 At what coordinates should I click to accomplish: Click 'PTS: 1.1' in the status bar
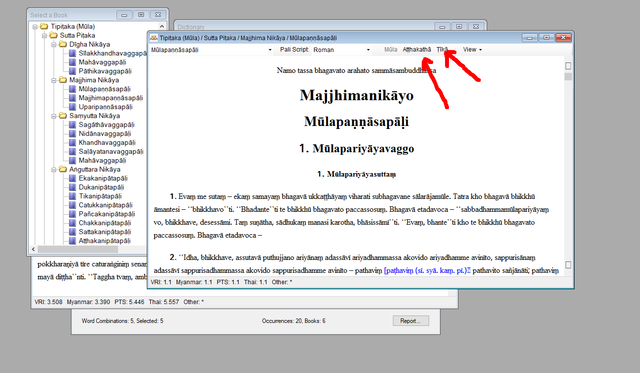pos(228,282)
